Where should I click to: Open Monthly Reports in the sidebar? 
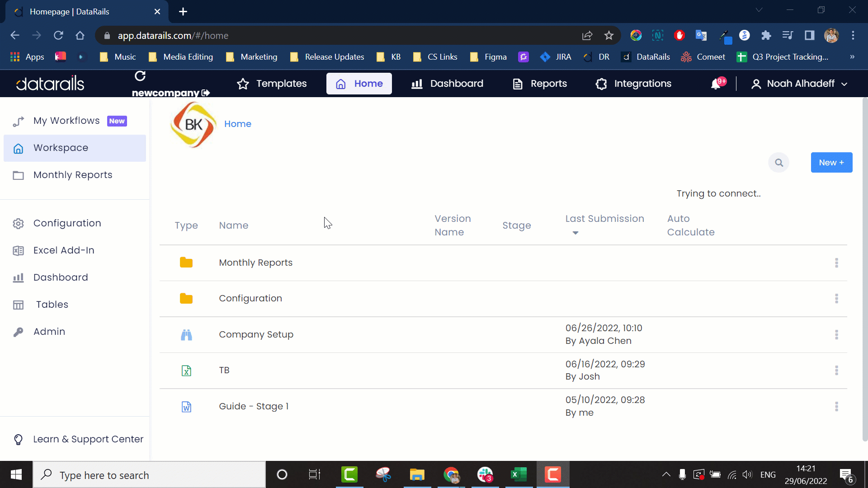[75, 175]
